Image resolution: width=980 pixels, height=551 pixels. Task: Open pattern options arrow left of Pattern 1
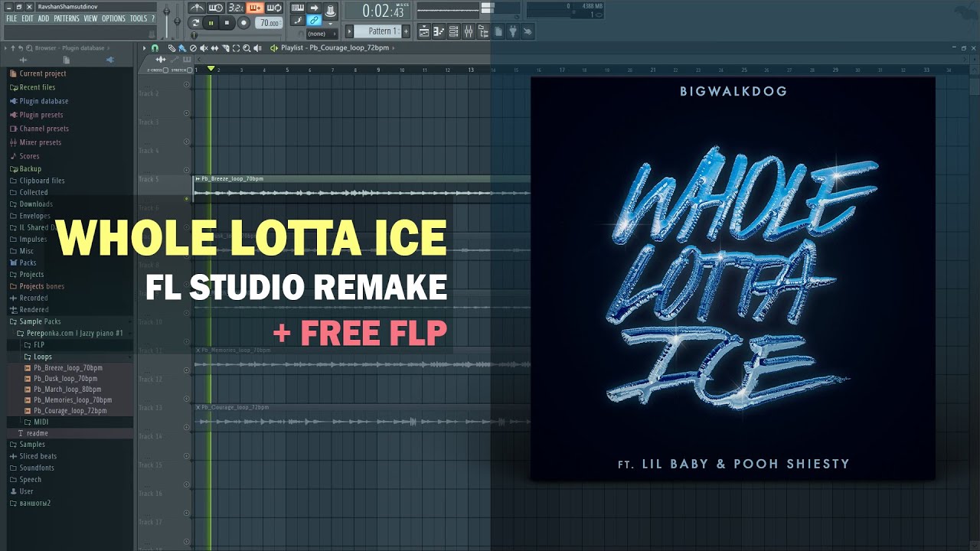click(349, 31)
